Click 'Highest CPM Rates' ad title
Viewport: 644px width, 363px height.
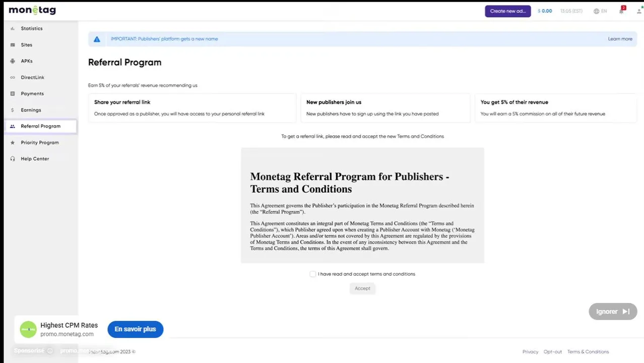pyautogui.click(x=69, y=325)
